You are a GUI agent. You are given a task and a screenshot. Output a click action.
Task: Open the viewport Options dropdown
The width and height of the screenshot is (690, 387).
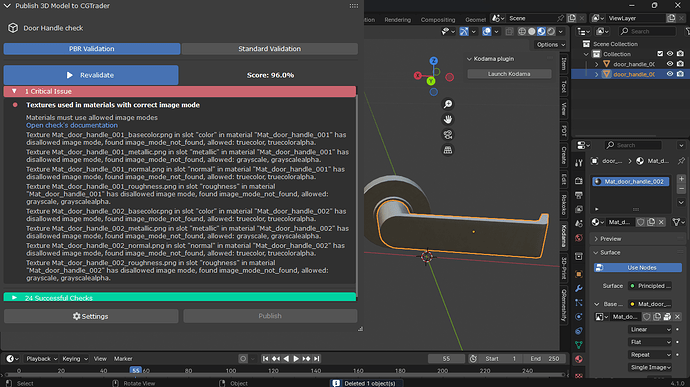[x=551, y=44]
